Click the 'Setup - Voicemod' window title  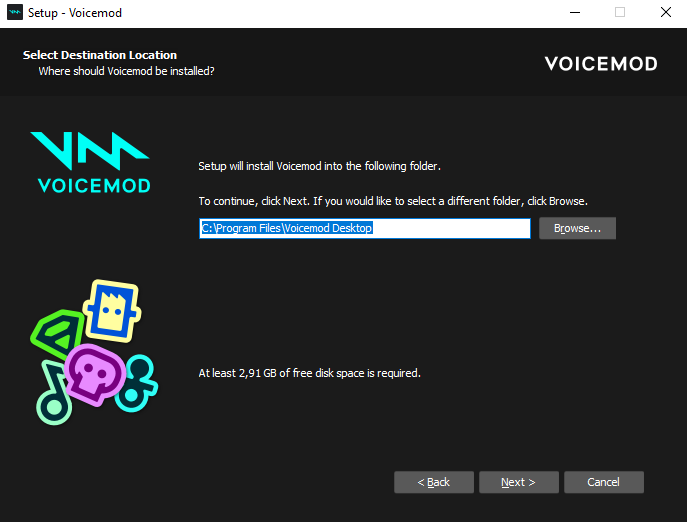click(x=75, y=13)
